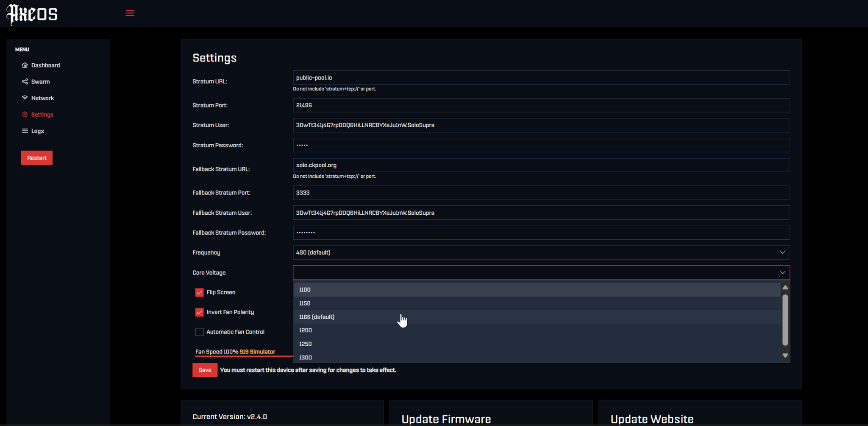Click the red hamburger menu icon
Viewport: 868px width, 426px height.
tap(130, 13)
